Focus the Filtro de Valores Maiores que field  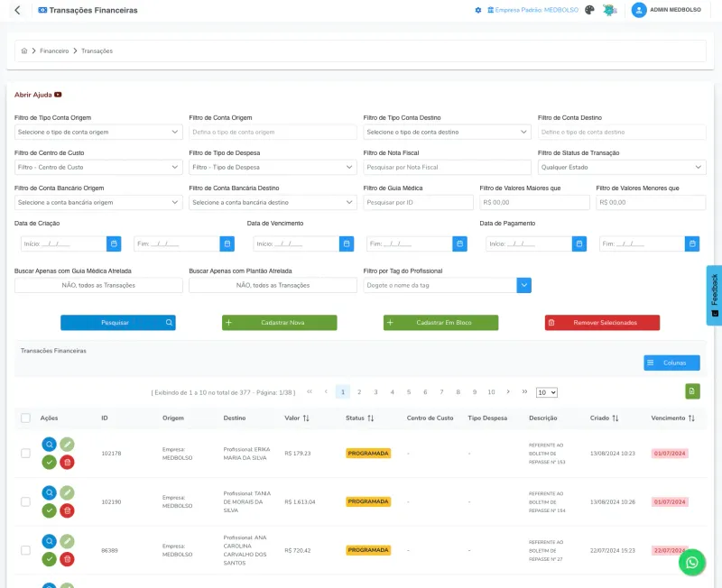coord(534,202)
